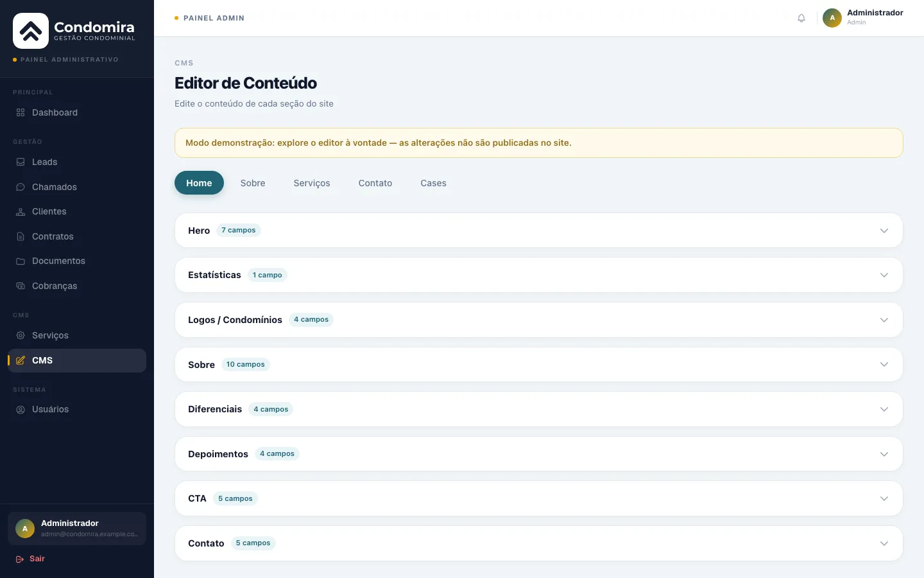This screenshot has width=924, height=578.
Task: Click the '10 campos' badge
Action: [246, 364]
